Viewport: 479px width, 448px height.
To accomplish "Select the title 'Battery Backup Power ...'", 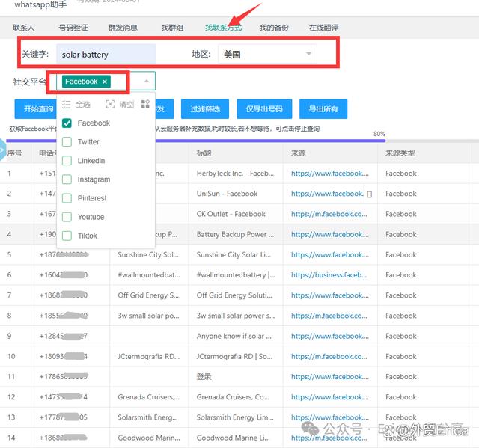I will [235, 234].
